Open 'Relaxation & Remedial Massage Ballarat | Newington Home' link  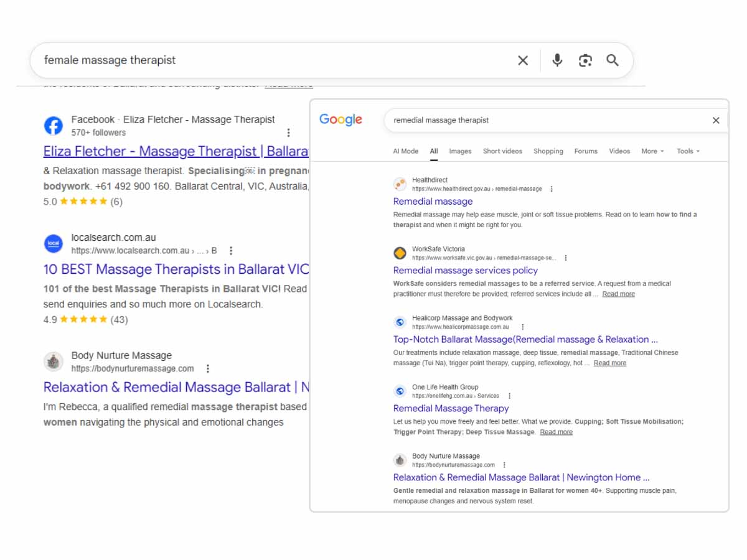521,478
